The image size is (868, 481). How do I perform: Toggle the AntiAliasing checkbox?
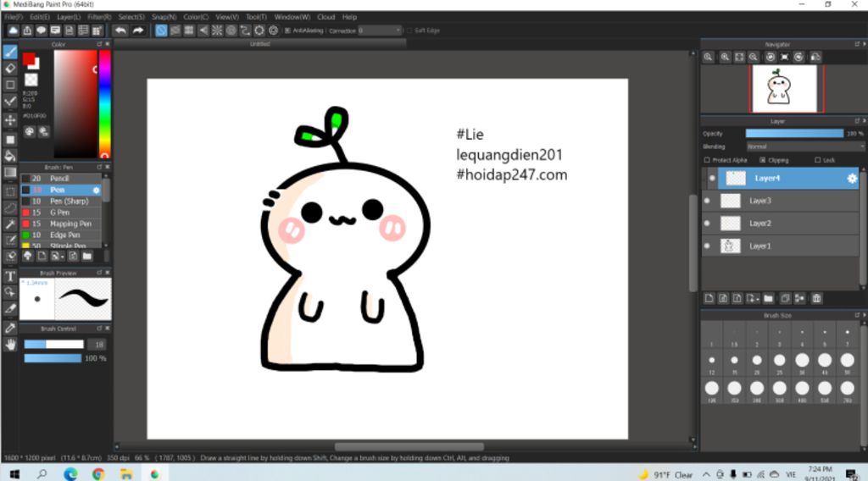click(287, 30)
